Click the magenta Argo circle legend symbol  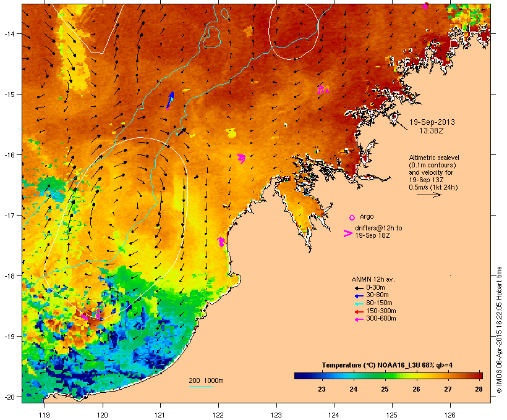click(x=352, y=217)
